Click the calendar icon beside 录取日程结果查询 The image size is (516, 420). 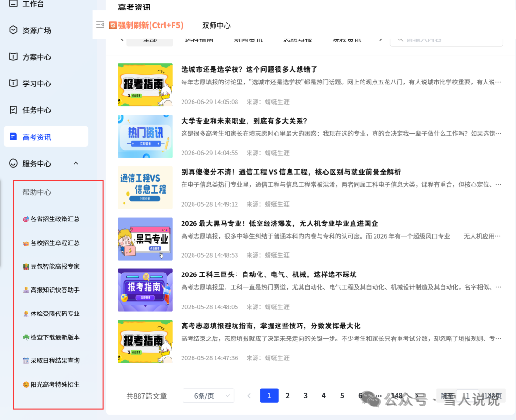click(26, 361)
